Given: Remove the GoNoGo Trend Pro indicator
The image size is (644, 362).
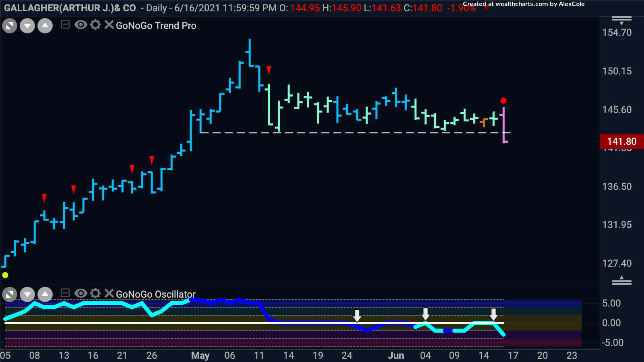Looking at the screenshot, I should [x=109, y=25].
